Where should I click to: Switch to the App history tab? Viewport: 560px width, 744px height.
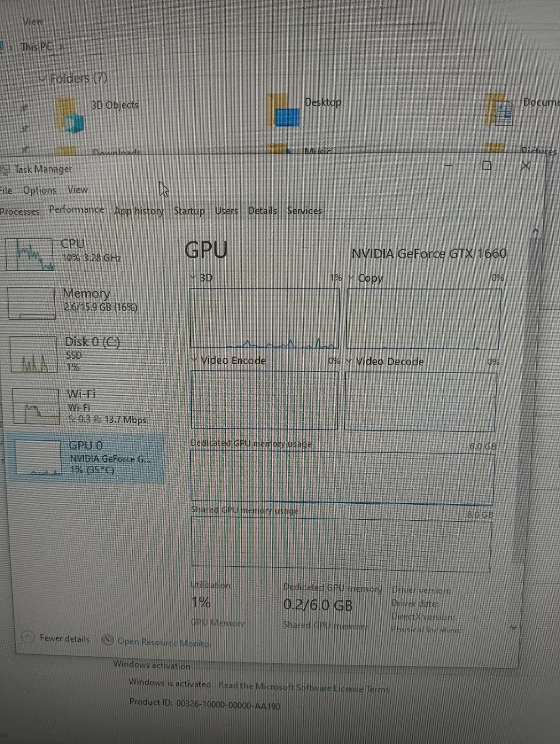(138, 211)
